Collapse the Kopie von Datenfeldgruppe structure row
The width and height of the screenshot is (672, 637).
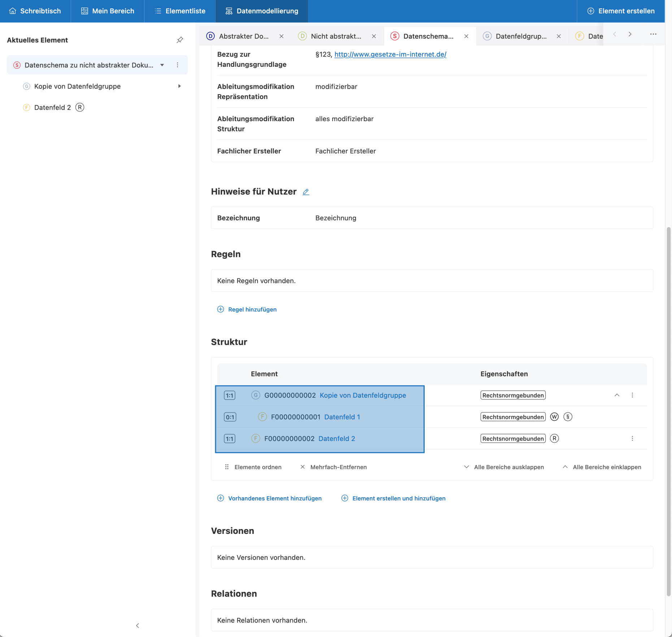tap(617, 395)
